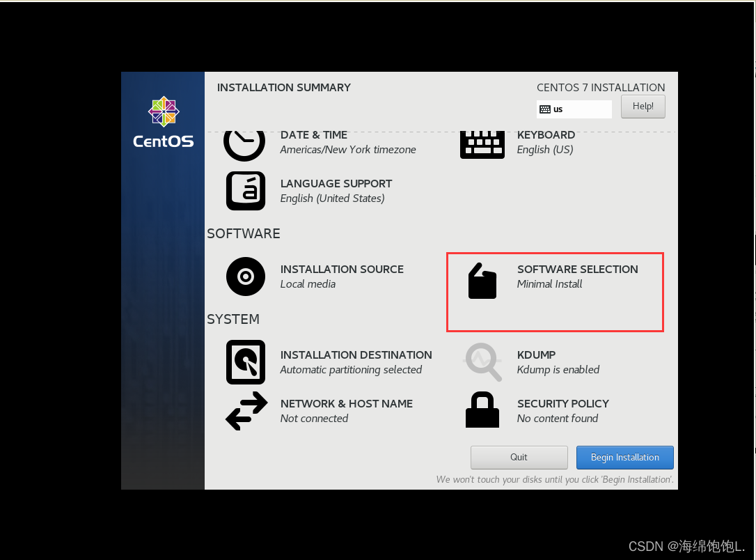Select the KDUMP heading

[x=536, y=355]
